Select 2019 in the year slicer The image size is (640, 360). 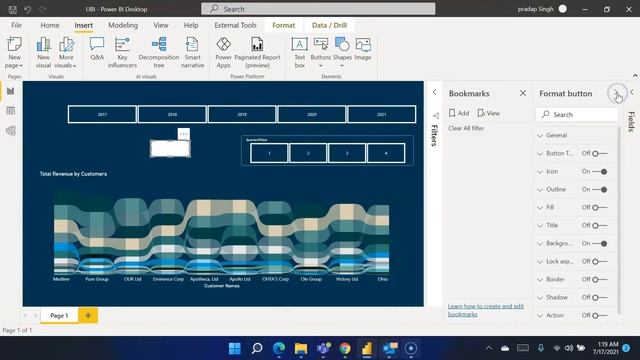tap(242, 114)
